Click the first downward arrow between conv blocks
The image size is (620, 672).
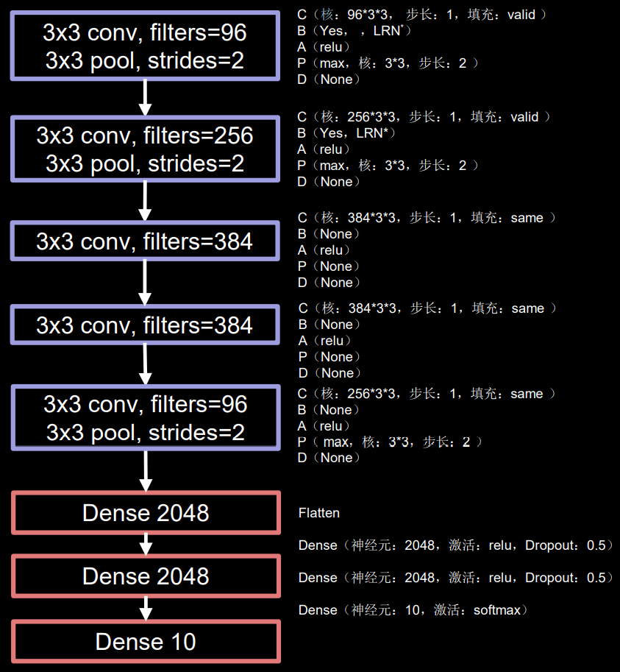click(145, 96)
